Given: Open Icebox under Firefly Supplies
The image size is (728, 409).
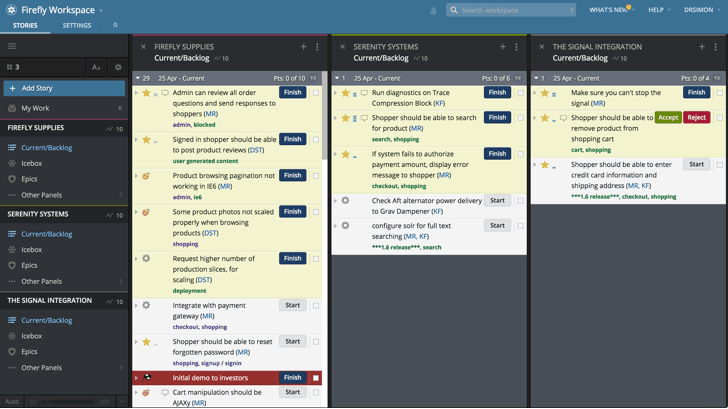Looking at the screenshot, I should pyautogui.click(x=31, y=163).
